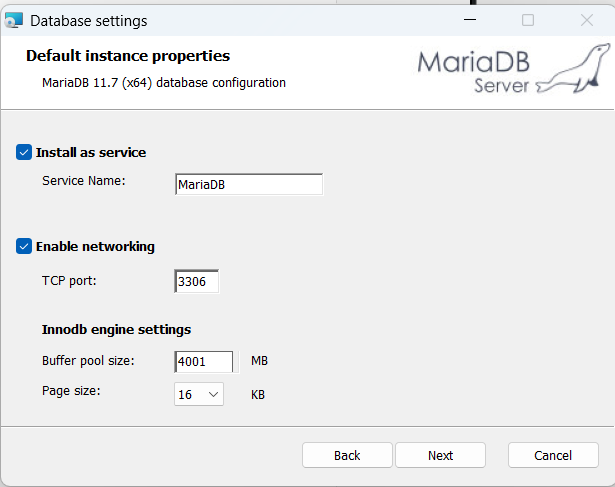Cancel the MariaDB installation
Screen dimensions: 615x487
click(x=553, y=455)
